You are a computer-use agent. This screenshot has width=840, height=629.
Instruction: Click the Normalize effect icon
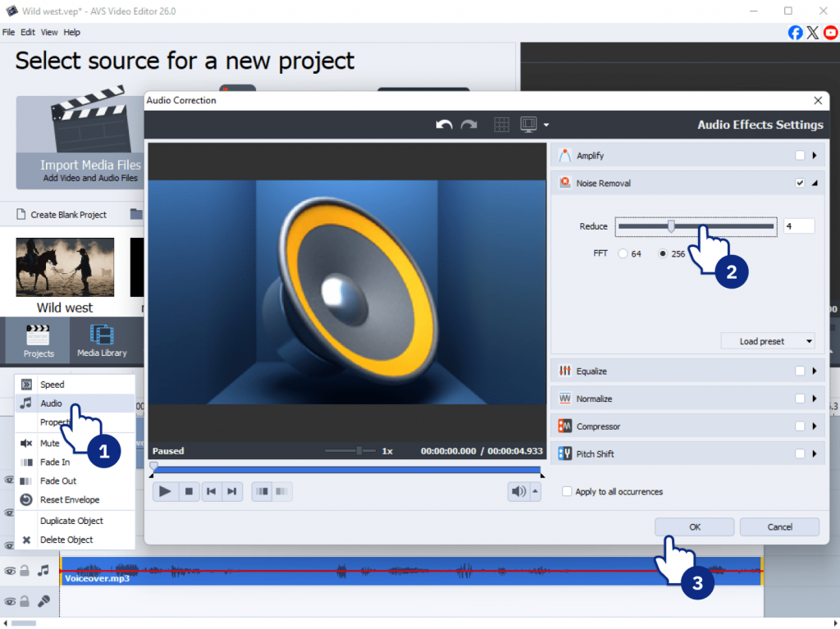[564, 399]
